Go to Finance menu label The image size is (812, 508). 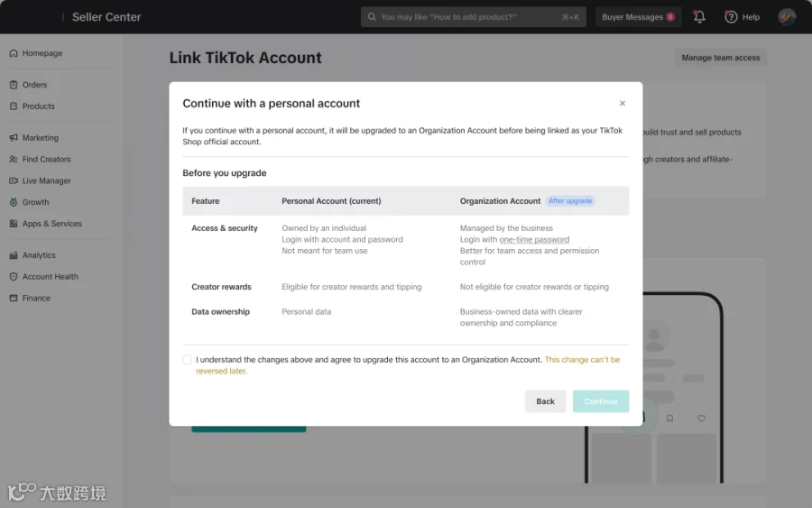click(x=36, y=298)
